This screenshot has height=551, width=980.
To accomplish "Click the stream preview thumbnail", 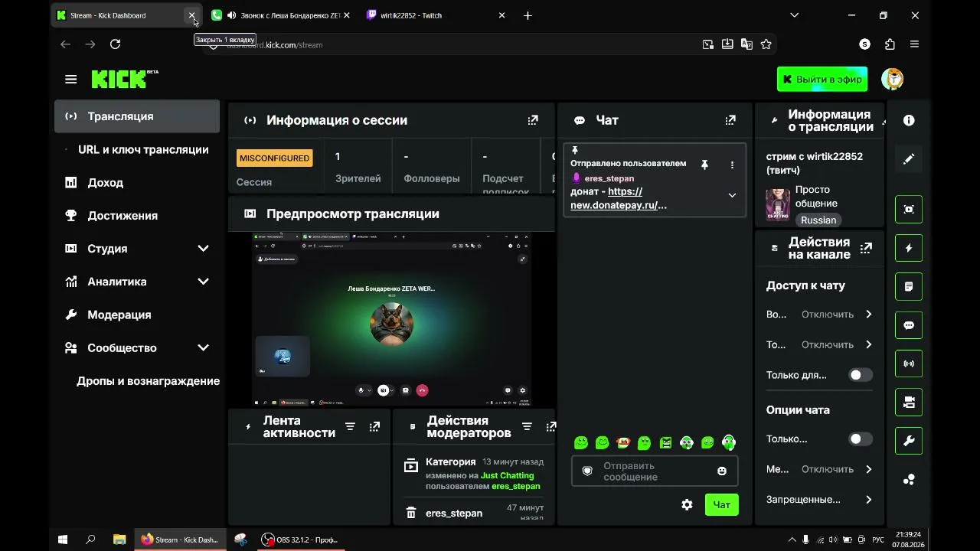I will click(391, 318).
